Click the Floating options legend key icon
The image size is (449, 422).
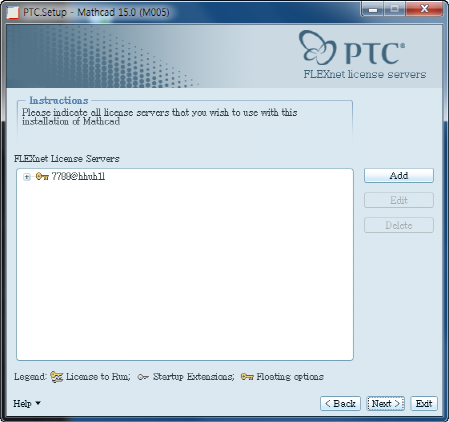pos(247,377)
